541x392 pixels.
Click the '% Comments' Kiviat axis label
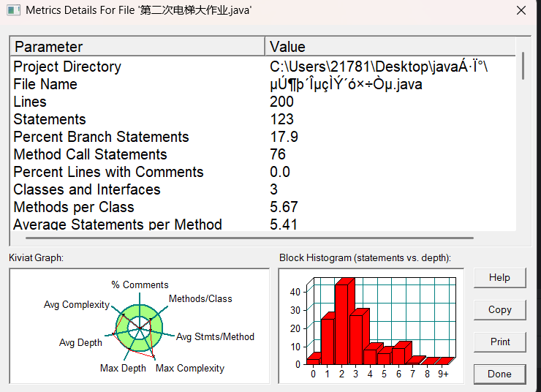140,285
